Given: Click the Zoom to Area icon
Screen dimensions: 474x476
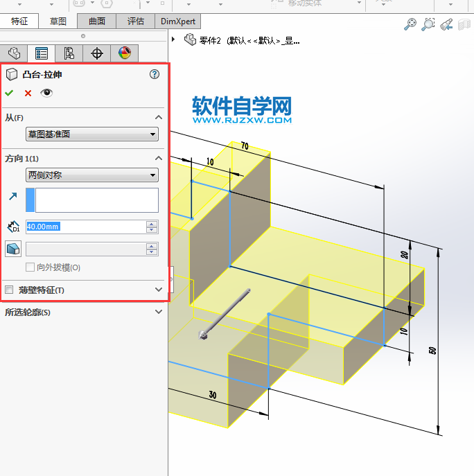Looking at the screenshot, I should [428, 24].
